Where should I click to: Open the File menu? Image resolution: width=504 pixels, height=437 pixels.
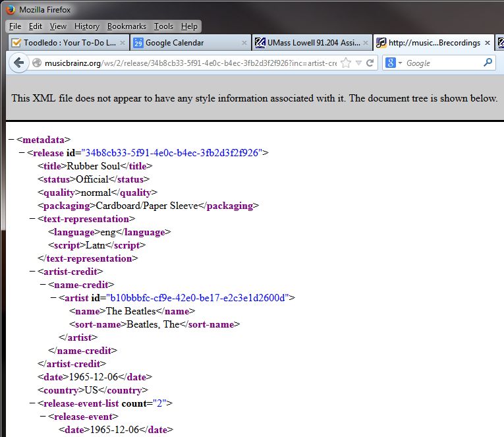point(15,26)
